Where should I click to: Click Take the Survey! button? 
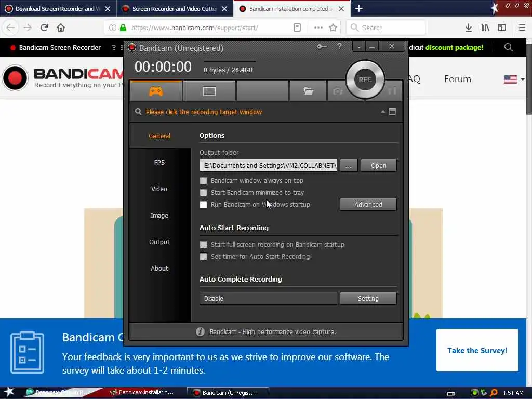point(477,350)
